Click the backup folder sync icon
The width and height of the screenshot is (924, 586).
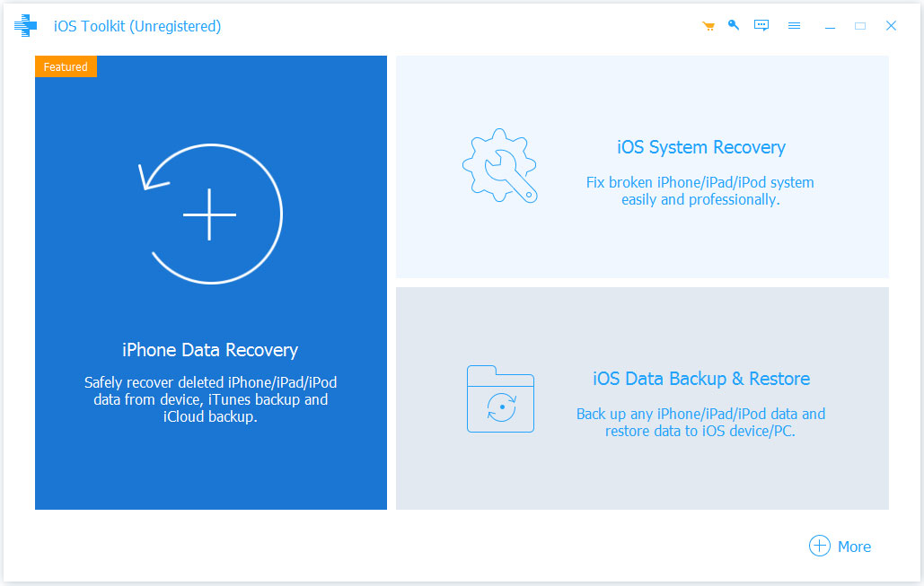coord(500,398)
